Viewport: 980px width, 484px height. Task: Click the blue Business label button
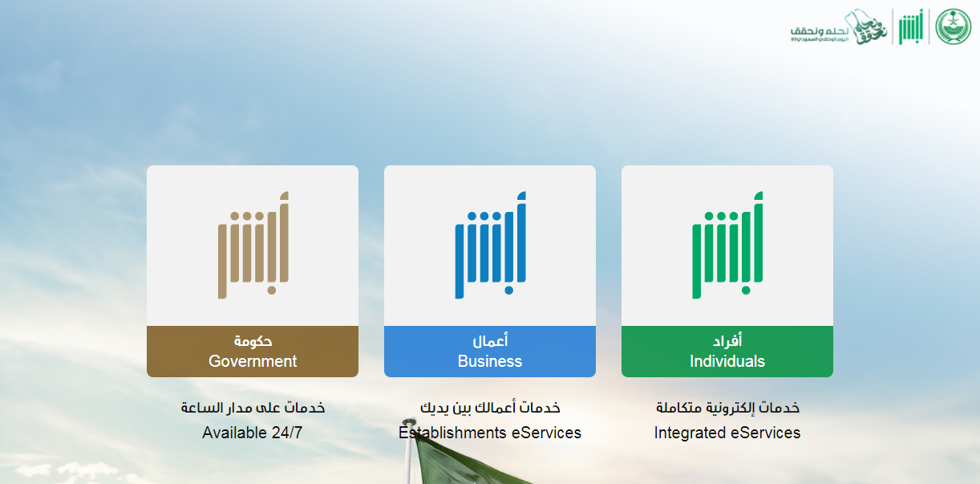[x=490, y=352]
